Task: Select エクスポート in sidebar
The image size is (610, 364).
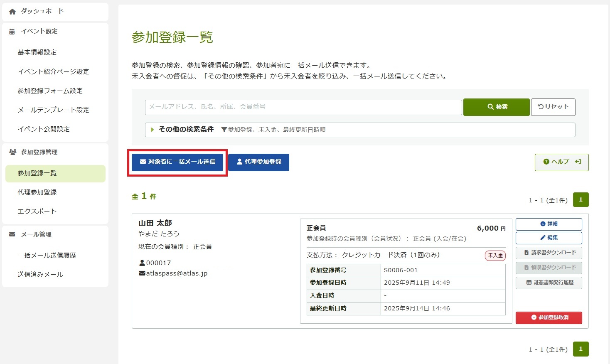Action: (37, 212)
